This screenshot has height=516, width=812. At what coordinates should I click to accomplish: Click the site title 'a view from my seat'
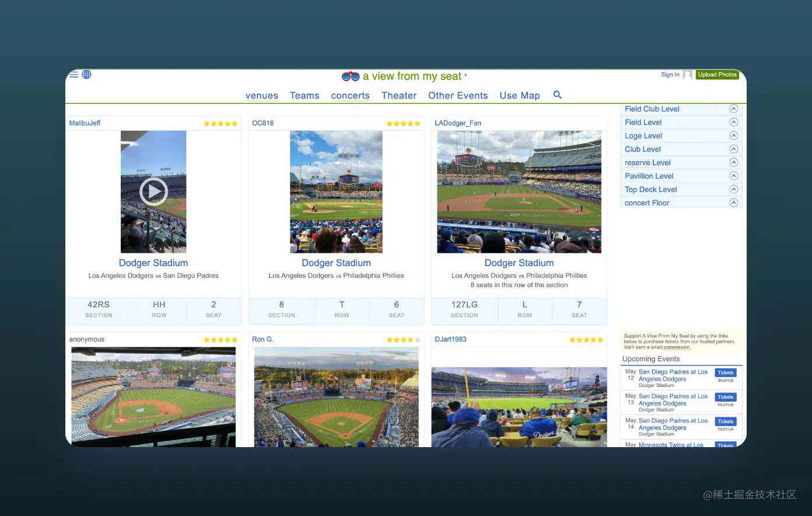(412, 76)
